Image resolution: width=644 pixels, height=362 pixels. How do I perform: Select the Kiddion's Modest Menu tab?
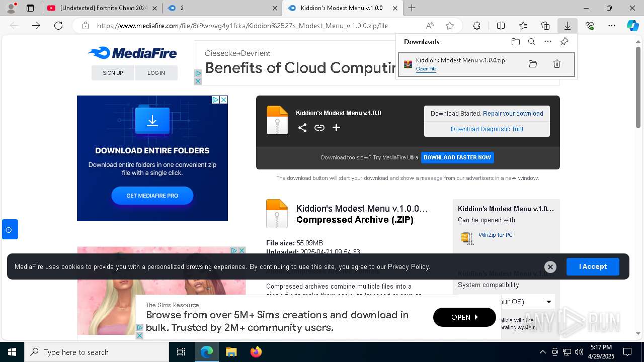342,8
